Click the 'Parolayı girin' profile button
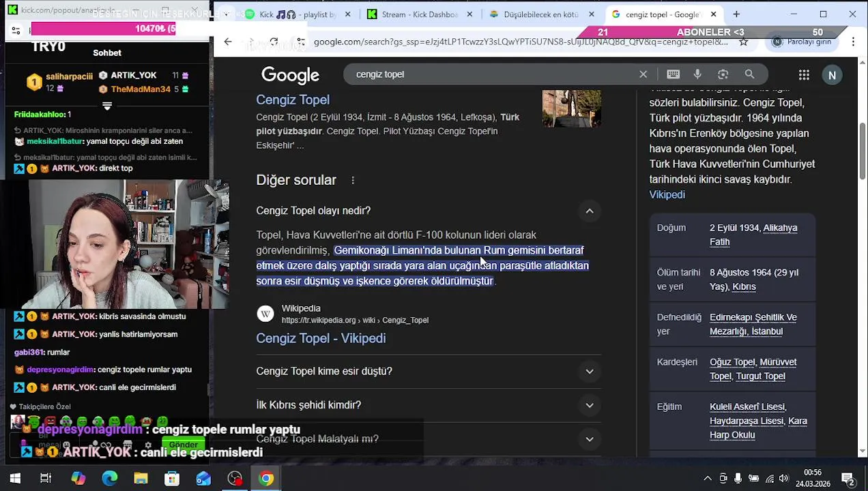Image resolution: width=868 pixels, height=491 pixels. 802,42
